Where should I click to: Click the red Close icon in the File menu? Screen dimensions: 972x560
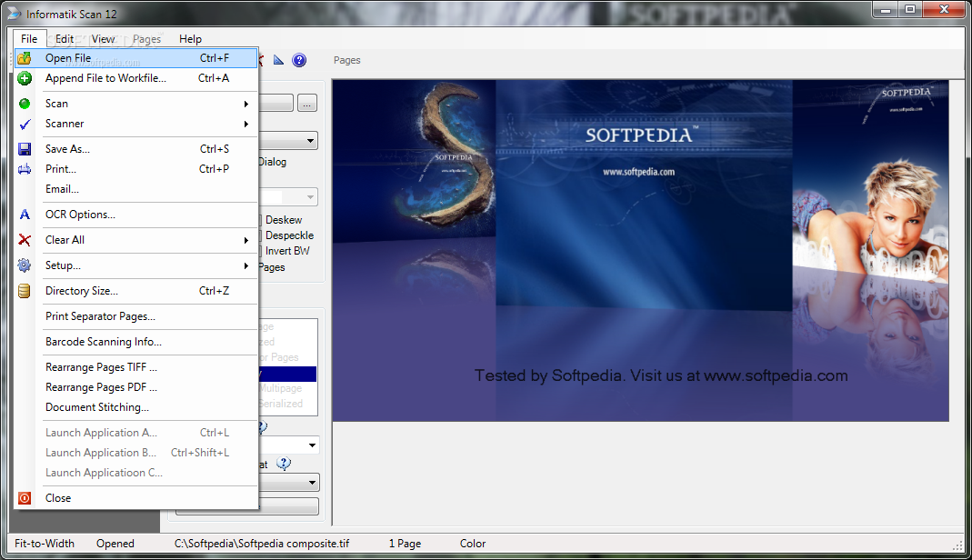point(25,498)
